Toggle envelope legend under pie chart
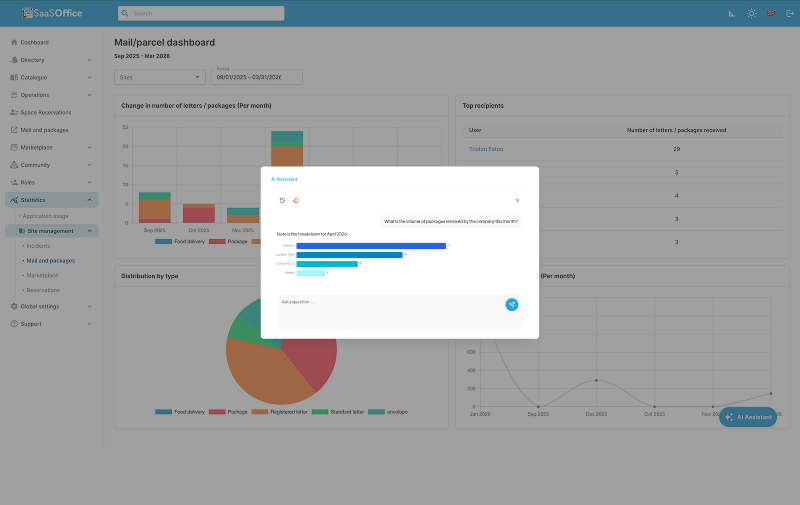 click(x=388, y=412)
